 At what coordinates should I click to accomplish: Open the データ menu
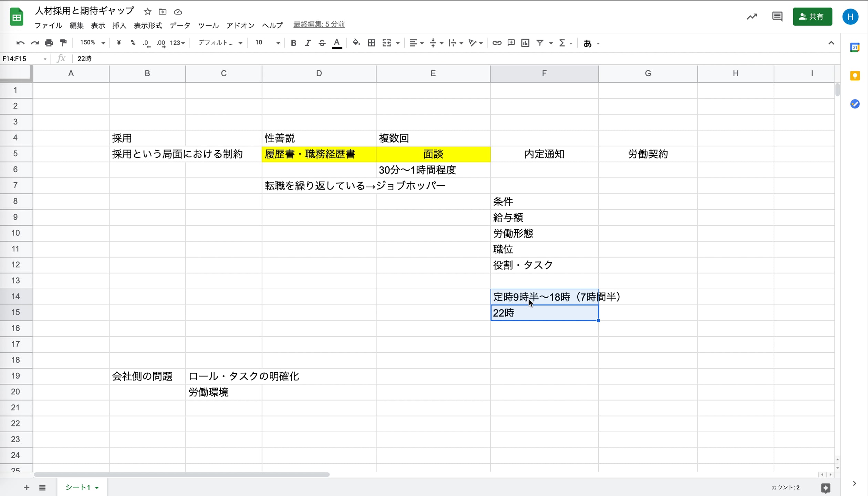click(179, 25)
